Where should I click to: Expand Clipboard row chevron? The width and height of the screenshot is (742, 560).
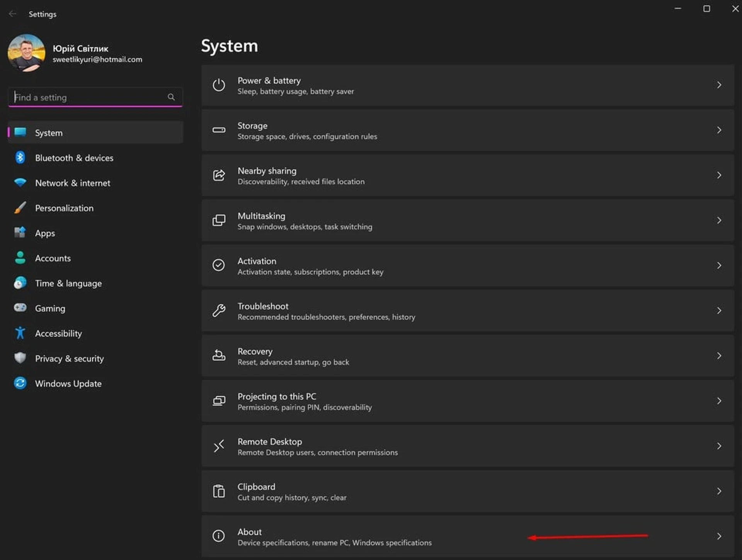tap(719, 491)
